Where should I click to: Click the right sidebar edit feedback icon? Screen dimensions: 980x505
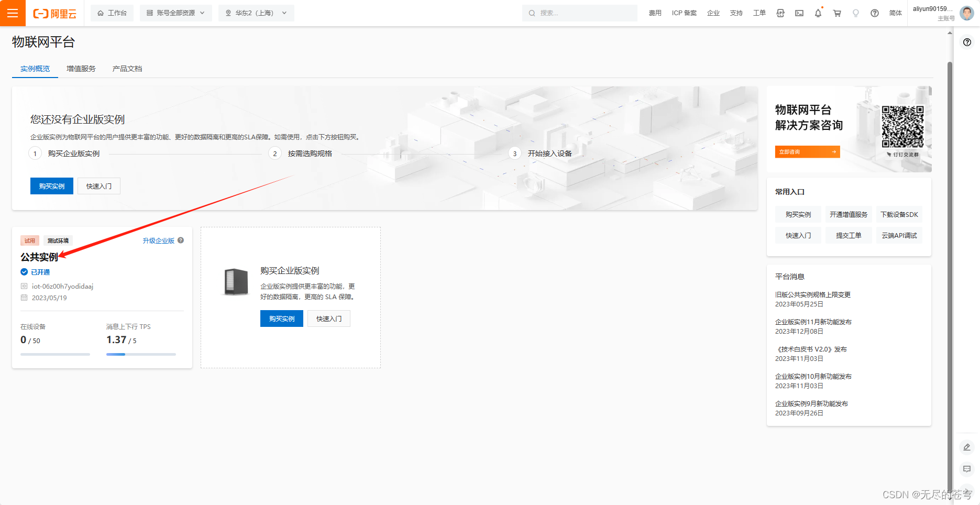(x=967, y=447)
